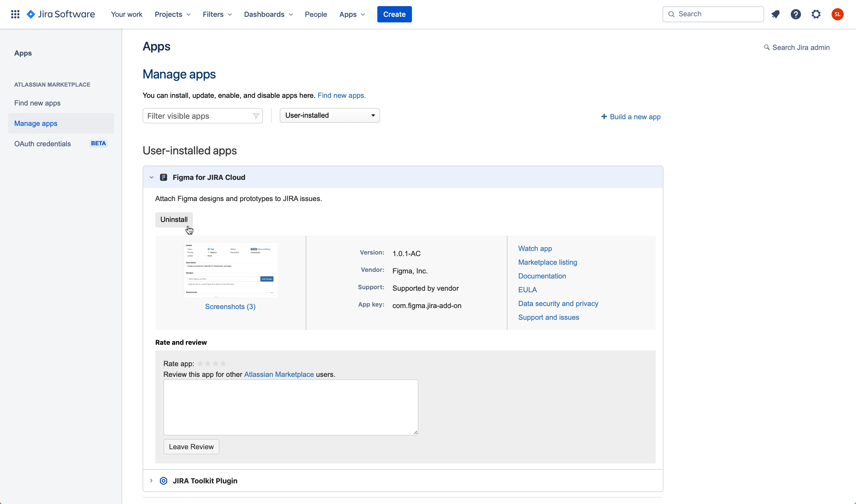
Task: Click the JIRA Toolkit Plugin icon
Action: tap(164, 481)
